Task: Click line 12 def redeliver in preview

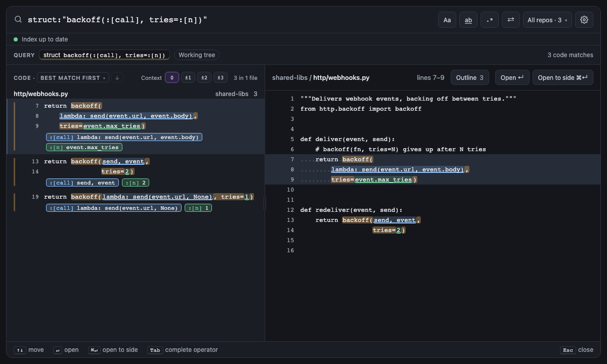Action: click(x=351, y=210)
